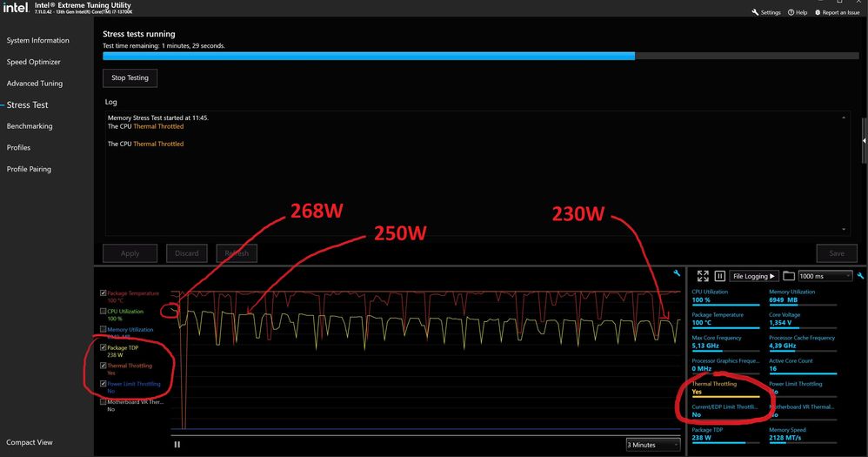
Task: Switch to Compact View
Action: (x=30, y=442)
